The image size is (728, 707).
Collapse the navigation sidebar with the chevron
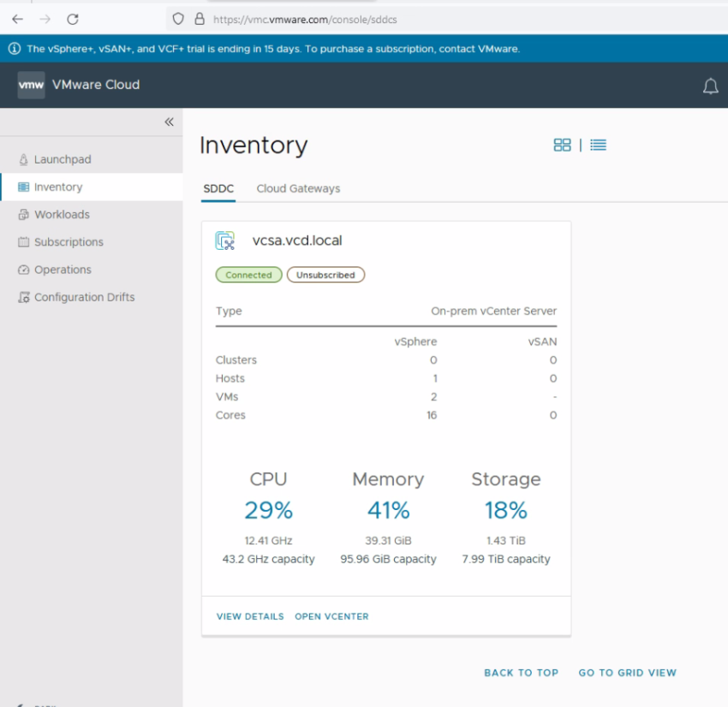(170, 122)
